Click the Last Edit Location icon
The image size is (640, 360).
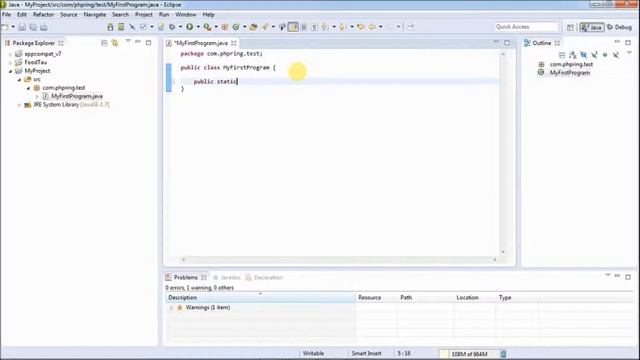[x=360, y=27]
